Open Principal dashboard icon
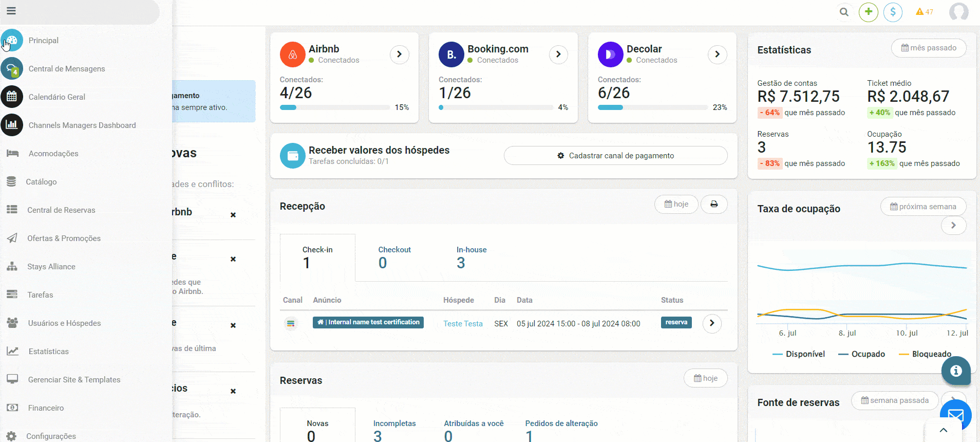 12,40
